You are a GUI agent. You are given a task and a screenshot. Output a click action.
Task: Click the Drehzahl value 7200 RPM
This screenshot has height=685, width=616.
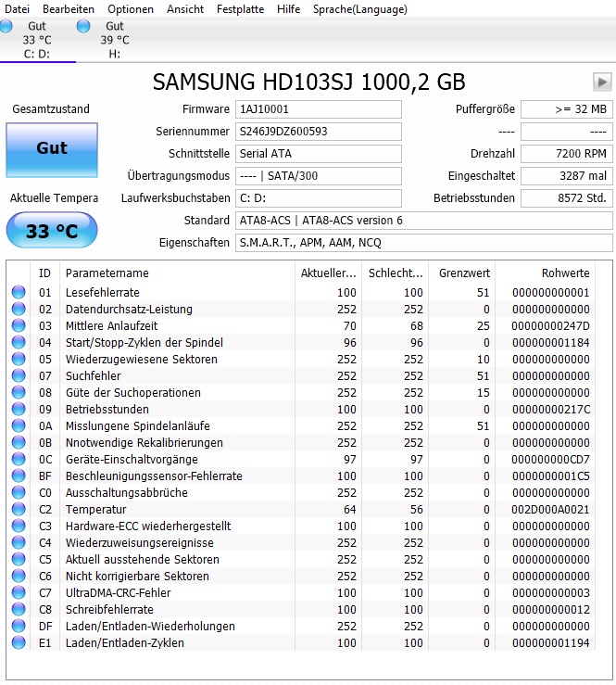coord(567,154)
